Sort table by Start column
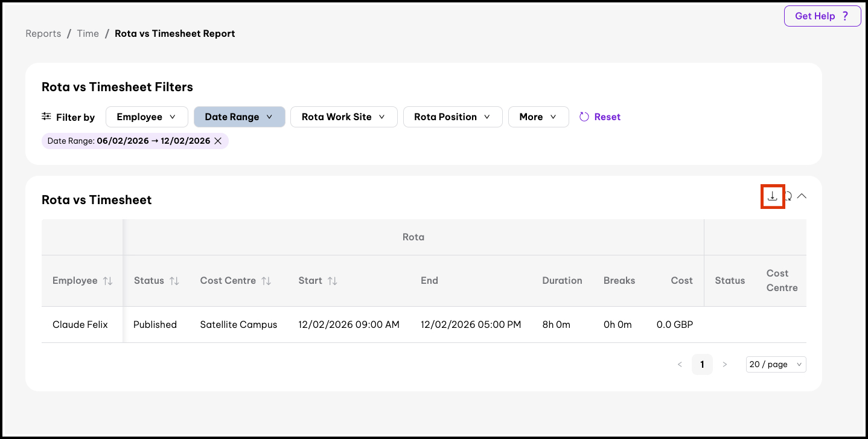The width and height of the screenshot is (868, 439). pos(332,281)
